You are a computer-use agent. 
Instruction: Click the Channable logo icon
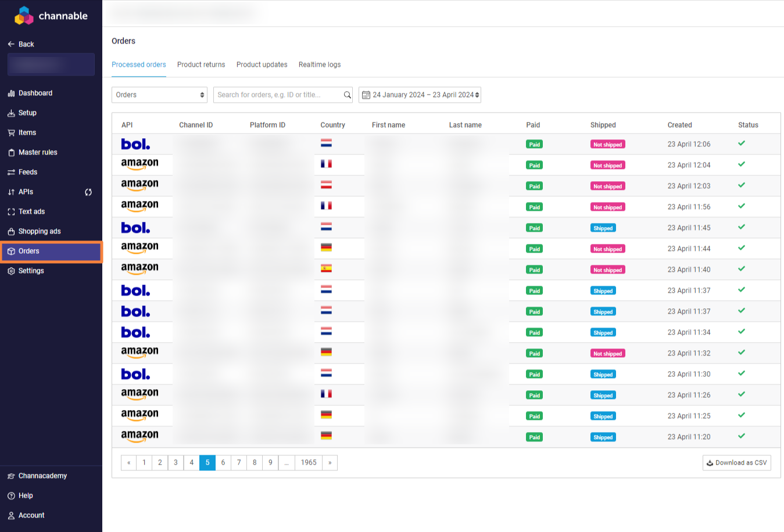(24, 16)
